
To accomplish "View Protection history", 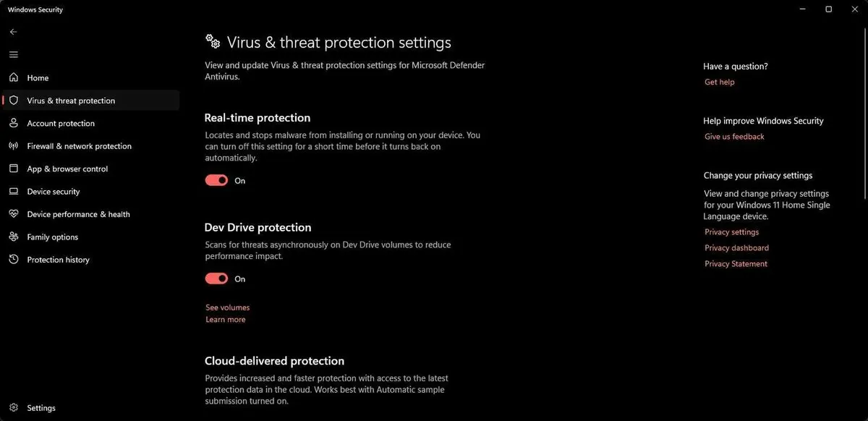I will (58, 259).
